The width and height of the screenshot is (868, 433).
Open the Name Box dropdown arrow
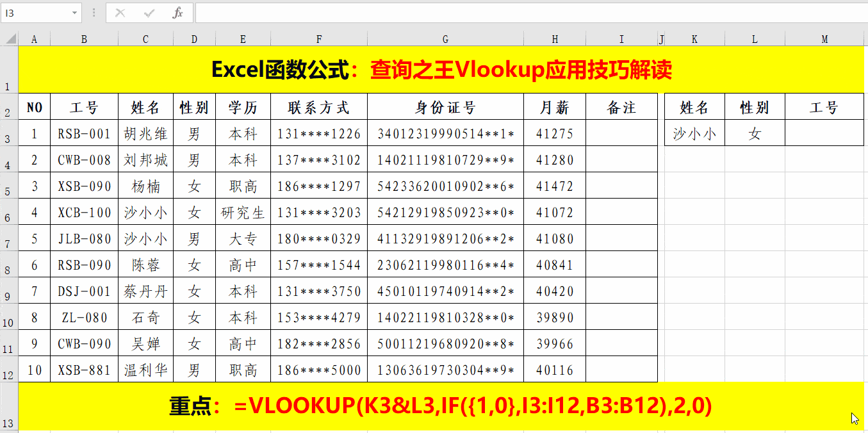pos(75,13)
